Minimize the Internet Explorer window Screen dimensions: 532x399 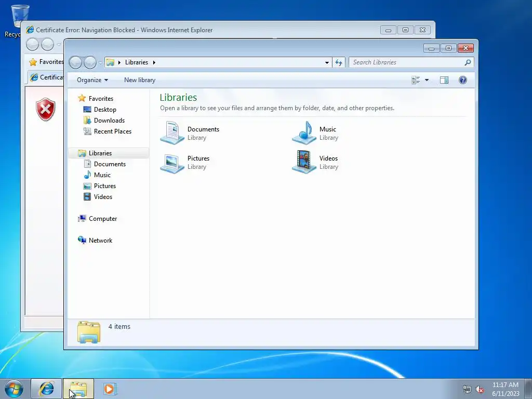click(388, 30)
